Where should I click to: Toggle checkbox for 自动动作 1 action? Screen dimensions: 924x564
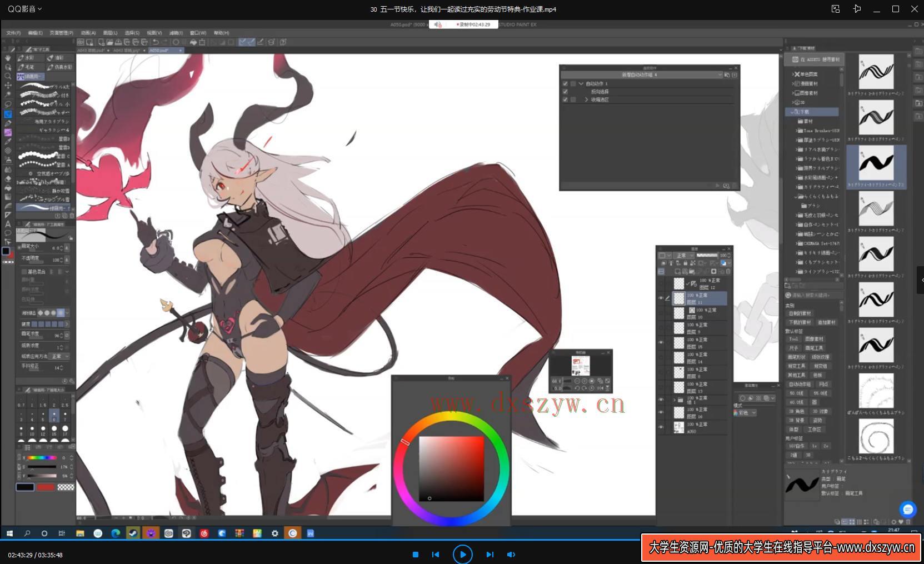pos(565,83)
